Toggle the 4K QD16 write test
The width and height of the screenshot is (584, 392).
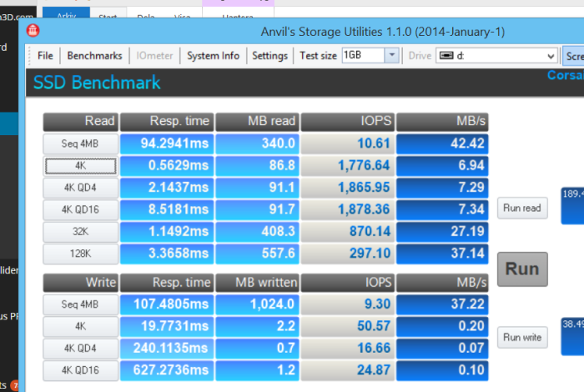(81, 370)
